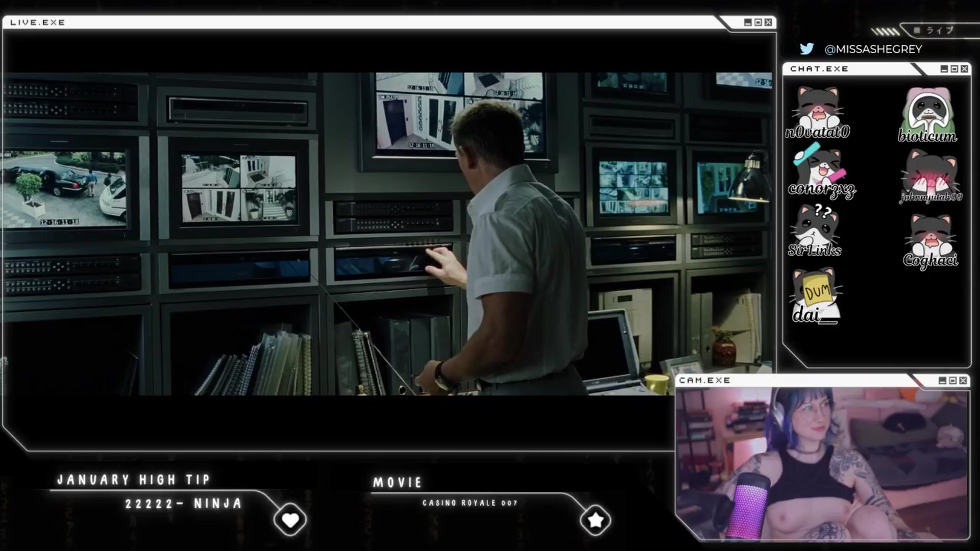Open the @MISSASHEGREY Twitter handle
The width and height of the screenshot is (980, 551).
point(873,49)
